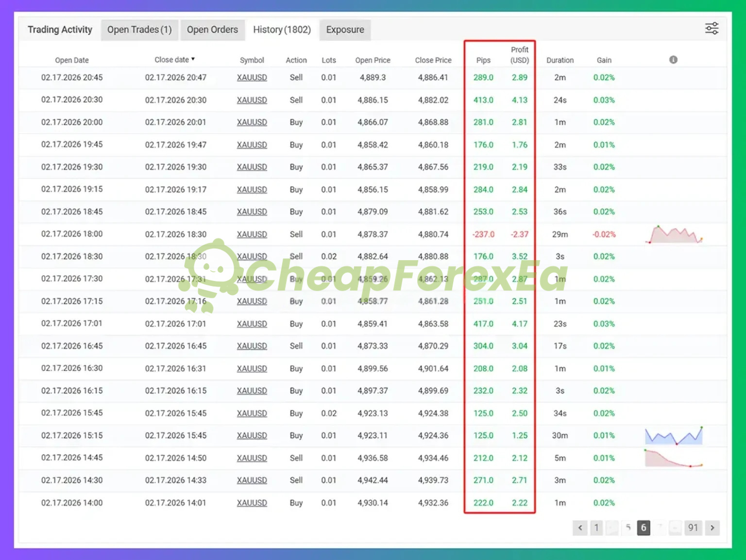Sort by Close Price column header
The image size is (746, 560).
tap(433, 60)
